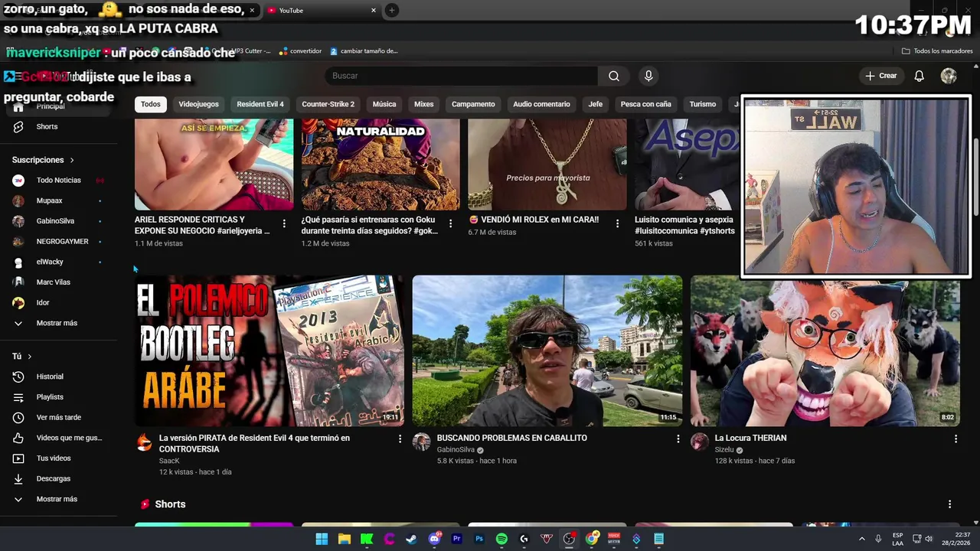Play the Therian fox mask thumbnail
The height and width of the screenshot is (551, 980).
click(825, 350)
